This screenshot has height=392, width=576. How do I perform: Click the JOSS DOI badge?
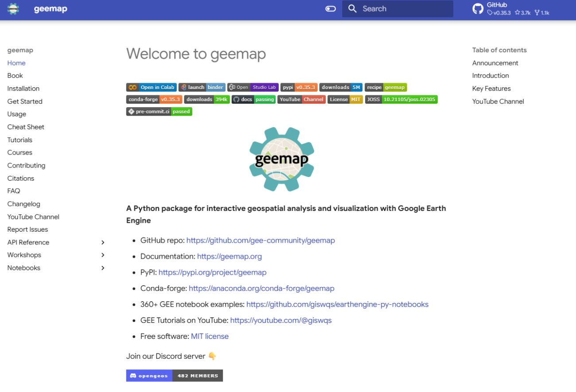click(401, 99)
